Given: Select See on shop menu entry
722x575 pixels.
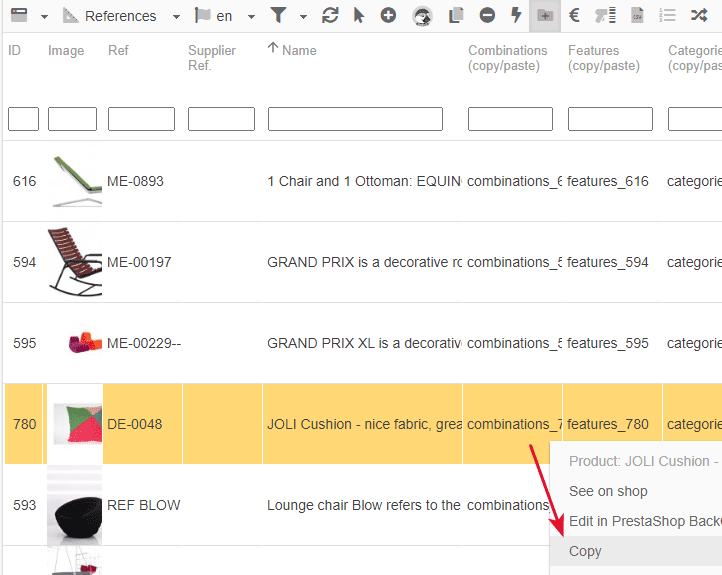Looking at the screenshot, I should tap(608, 491).
